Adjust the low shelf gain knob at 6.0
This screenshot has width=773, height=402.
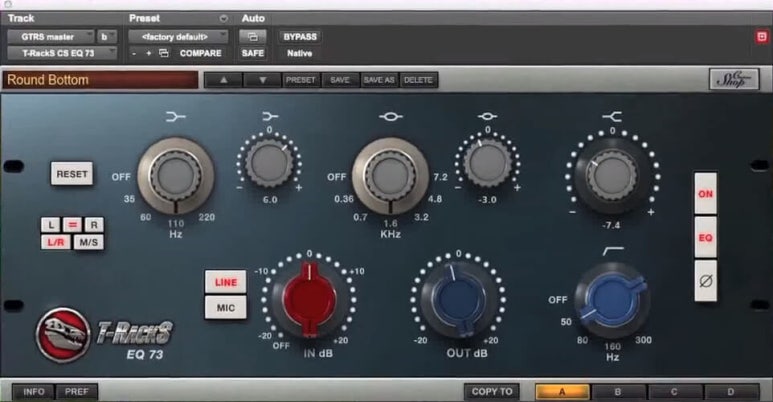[x=269, y=162]
